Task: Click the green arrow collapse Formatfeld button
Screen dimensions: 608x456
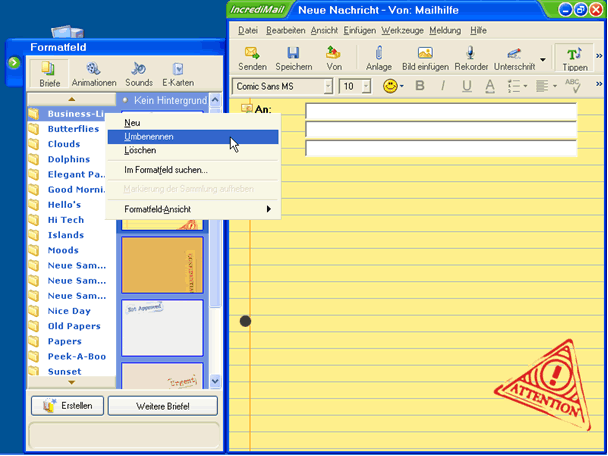Action: click(x=14, y=62)
